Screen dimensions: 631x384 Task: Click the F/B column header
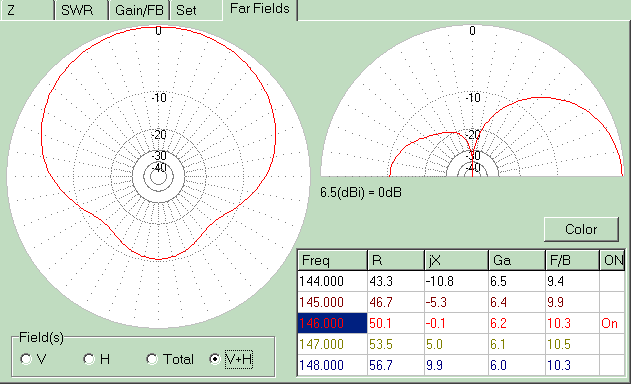pyautogui.click(x=572, y=260)
